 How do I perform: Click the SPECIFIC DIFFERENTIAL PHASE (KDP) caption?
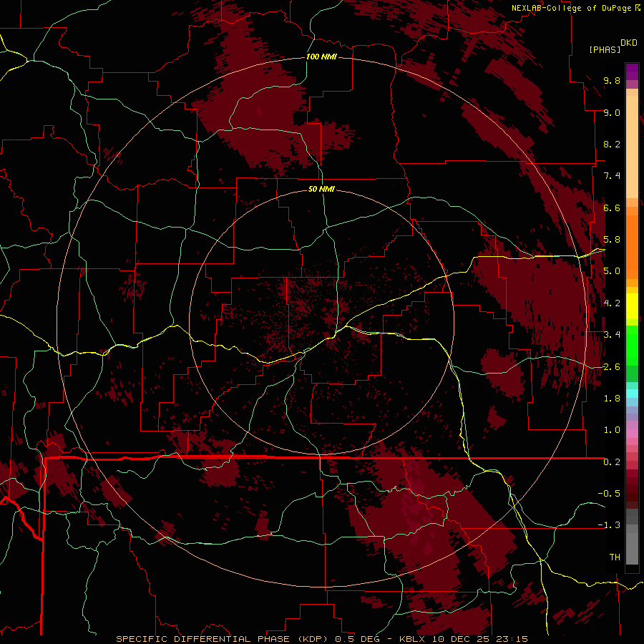[221, 639]
